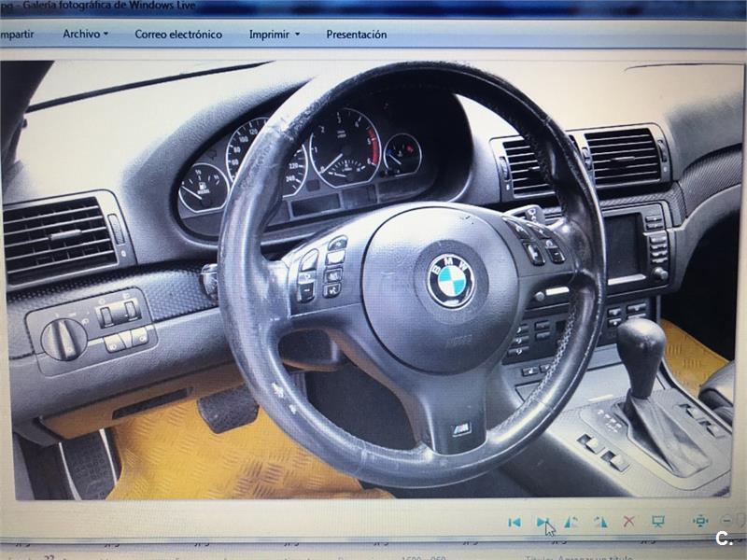Image resolution: width=747 pixels, height=560 pixels.
Task: Fit photo to window icon
Action: click(700, 521)
